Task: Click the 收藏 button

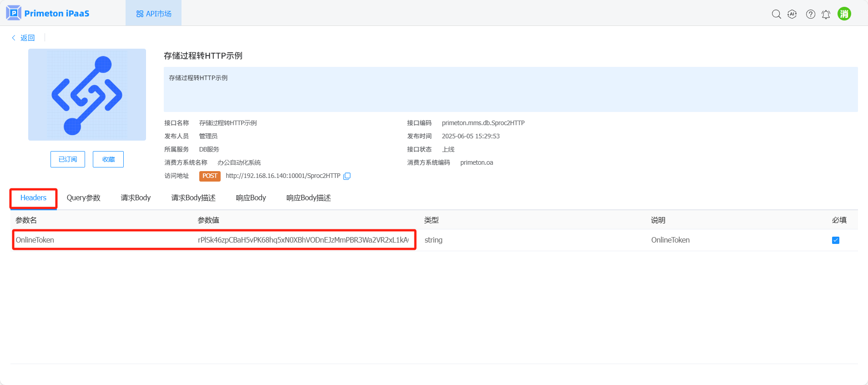Action: [108, 159]
